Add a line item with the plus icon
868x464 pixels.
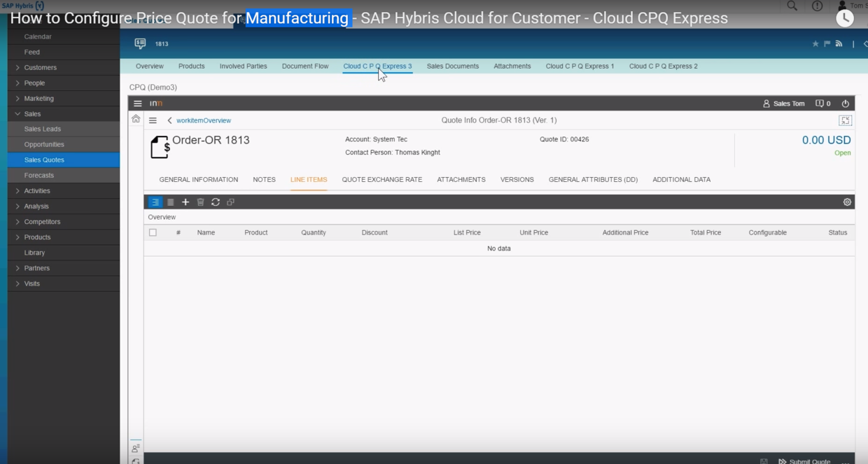pyautogui.click(x=185, y=202)
